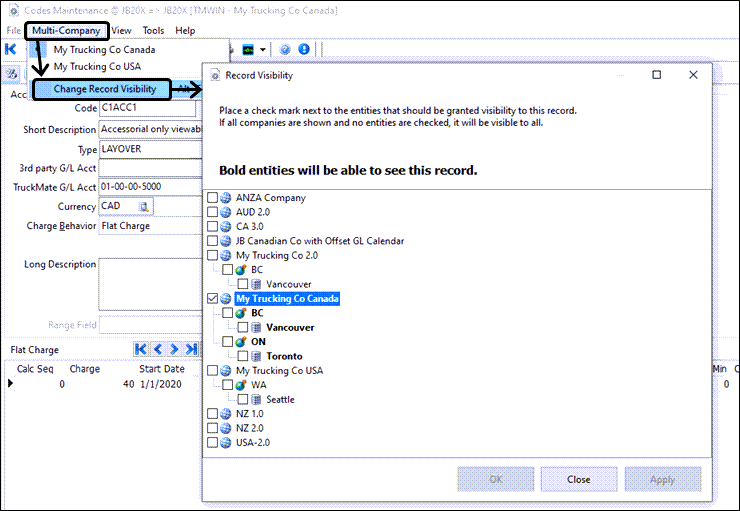Check the Toronto terminal checkbox

click(243, 356)
